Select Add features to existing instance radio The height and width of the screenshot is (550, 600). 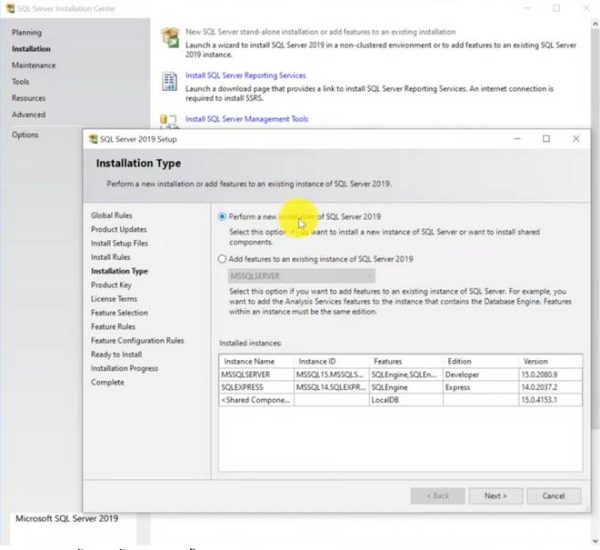click(222, 259)
